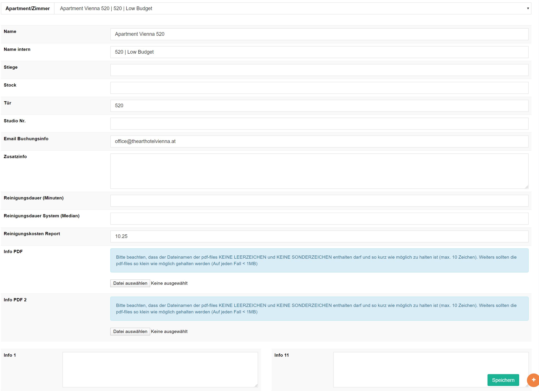Choose file for Info PDF 2
The width and height of the screenshot is (539, 392).
(130, 331)
